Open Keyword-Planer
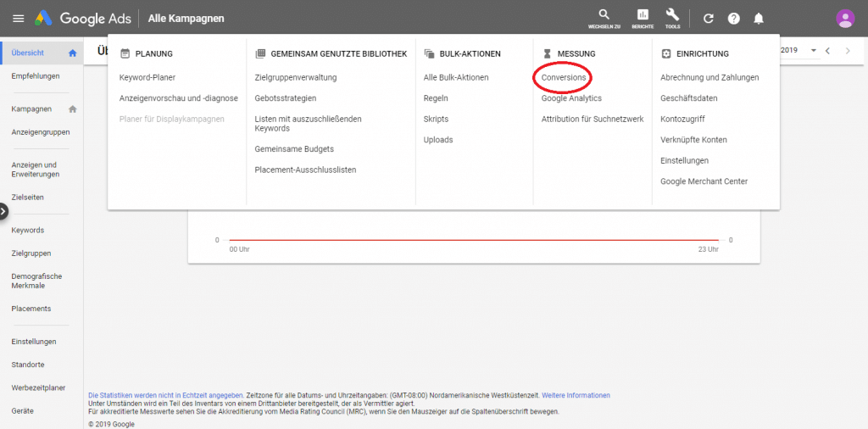The image size is (868, 429). 147,77
